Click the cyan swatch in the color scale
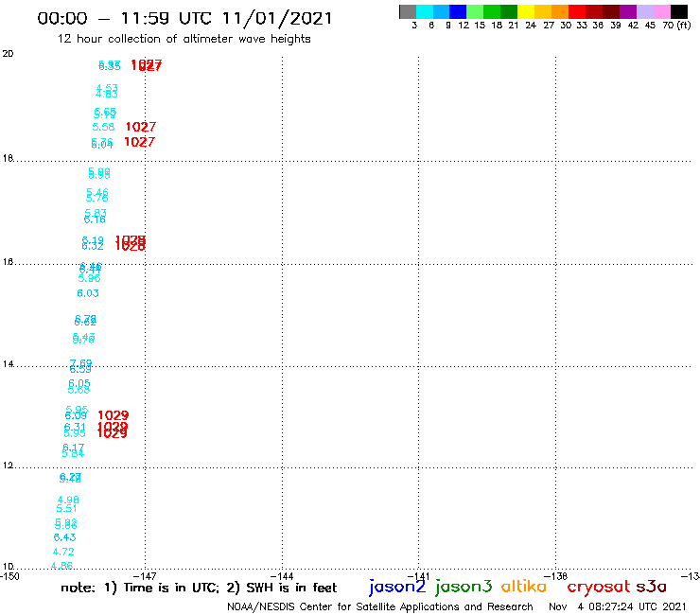 (425, 11)
